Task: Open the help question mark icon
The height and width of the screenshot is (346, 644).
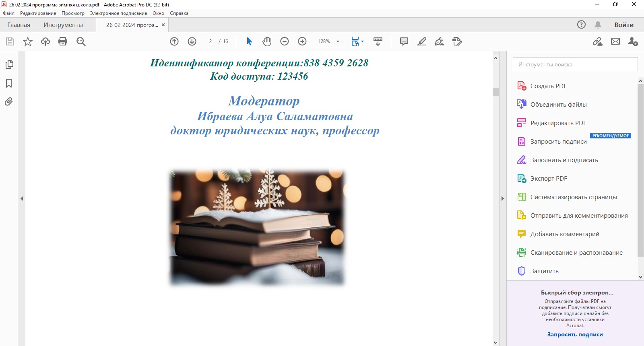Action: click(x=581, y=25)
